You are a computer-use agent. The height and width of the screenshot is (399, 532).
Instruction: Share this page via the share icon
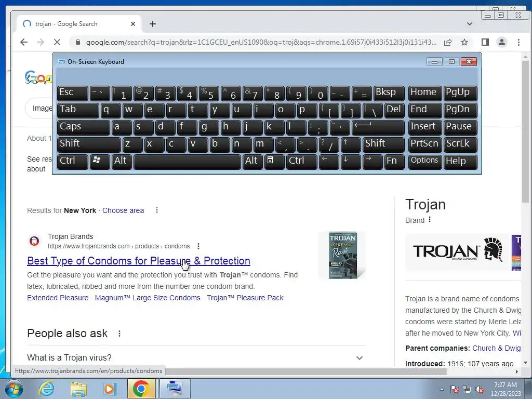(448, 42)
